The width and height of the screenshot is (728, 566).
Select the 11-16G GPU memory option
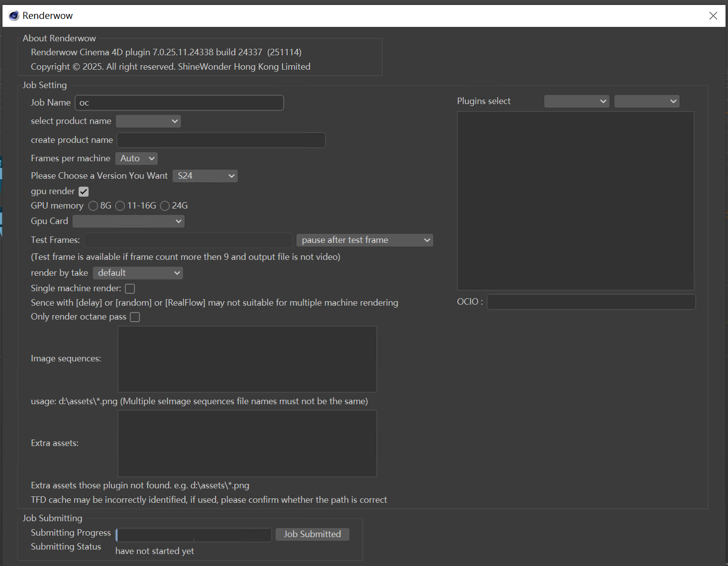(120, 206)
